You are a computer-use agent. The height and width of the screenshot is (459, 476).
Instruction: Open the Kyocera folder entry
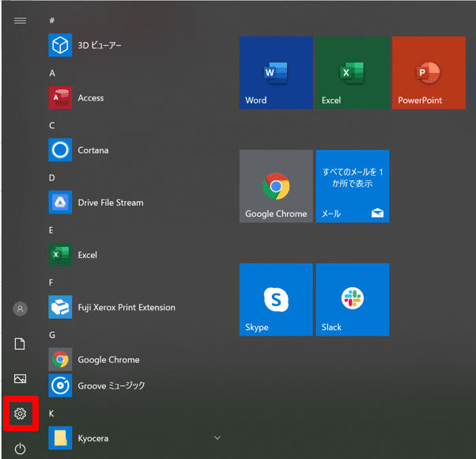pos(135,438)
